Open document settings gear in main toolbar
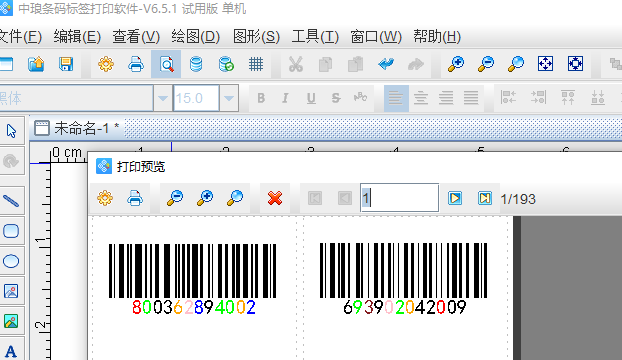 (x=106, y=64)
